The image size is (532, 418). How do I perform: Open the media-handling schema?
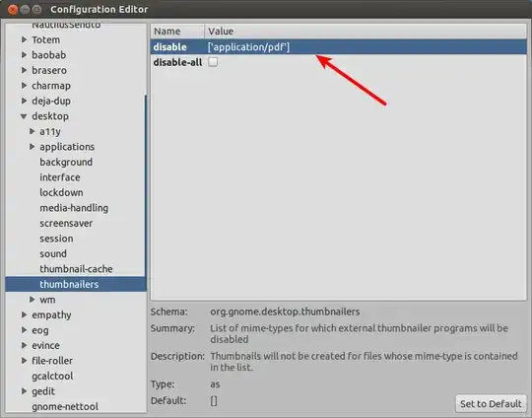[74, 208]
